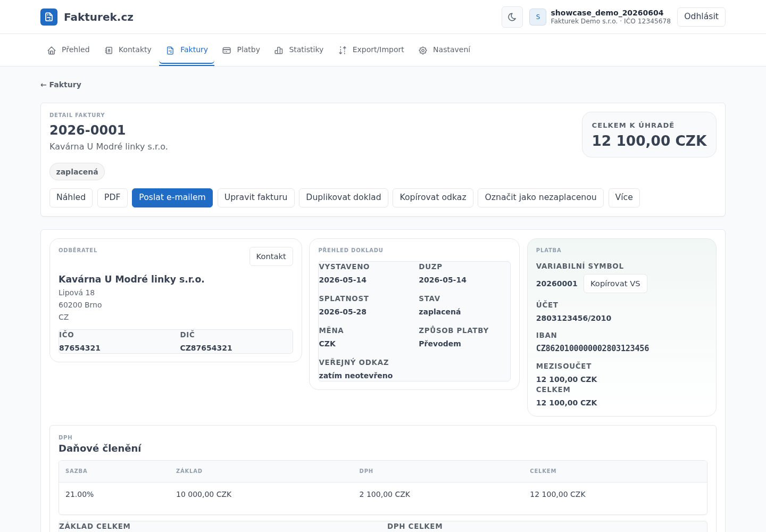This screenshot has width=766, height=532.
Task: Mark invoice as unpaid (Označit jako nezaplacenou)
Action: pyautogui.click(x=540, y=197)
